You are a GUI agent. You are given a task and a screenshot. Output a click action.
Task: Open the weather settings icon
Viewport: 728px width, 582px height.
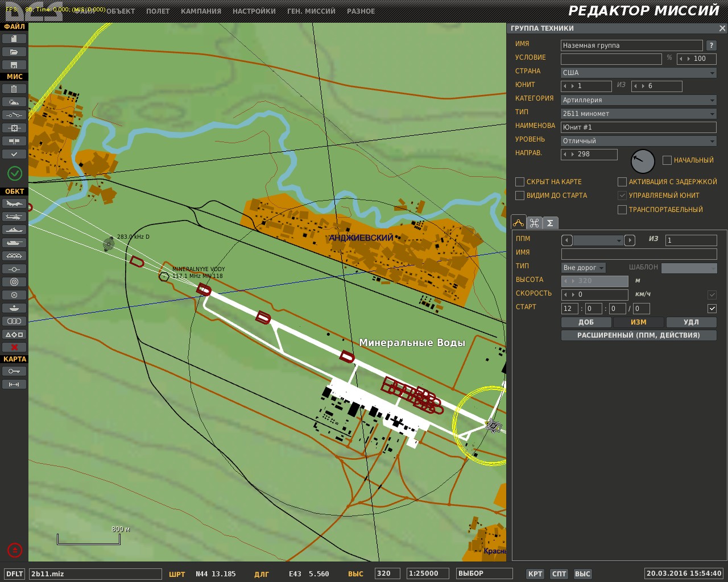click(x=14, y=102)
